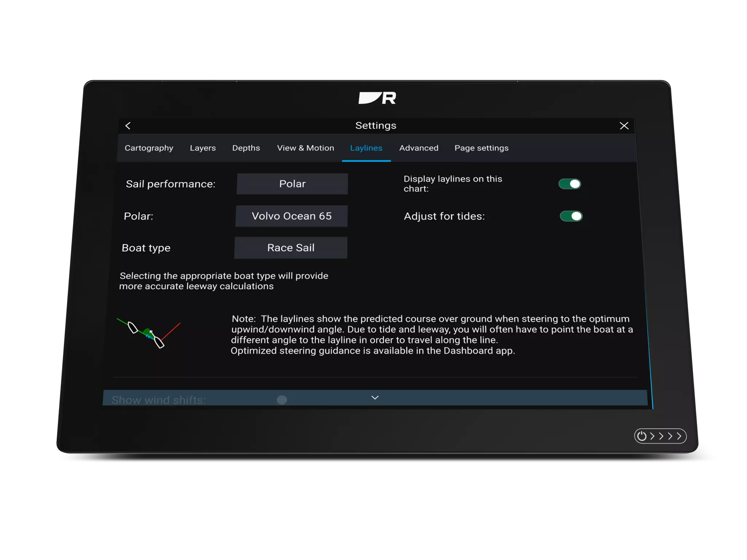Select the Volvo Ocean 65 polar button

(x=292, y=216)
